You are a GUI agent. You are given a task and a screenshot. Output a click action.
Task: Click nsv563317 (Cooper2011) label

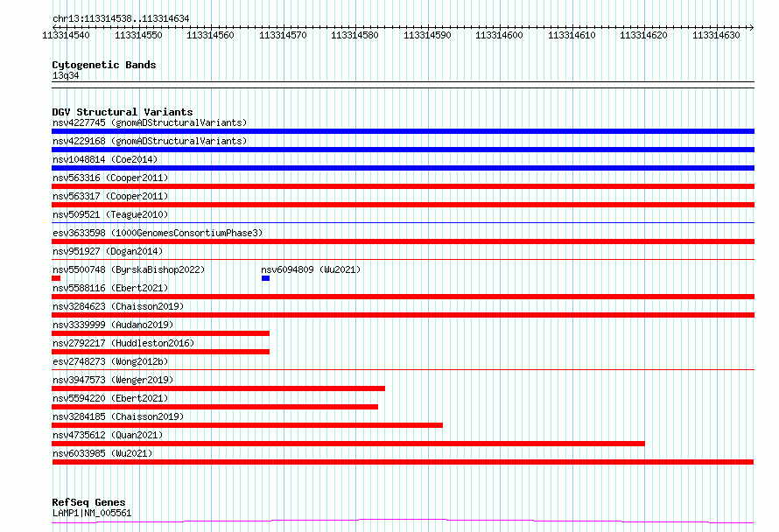click(110, 196)
